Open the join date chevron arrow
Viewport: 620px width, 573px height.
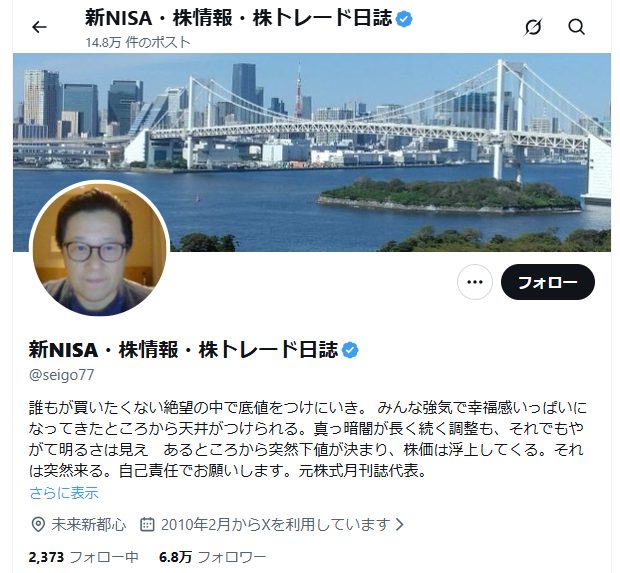(400, 524)
